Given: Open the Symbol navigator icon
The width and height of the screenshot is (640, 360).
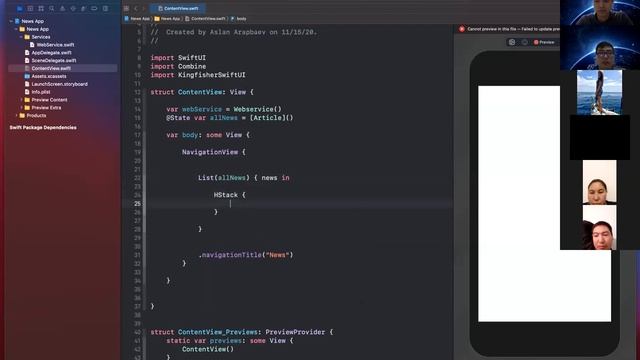Looking at the screenshot, I should click(41, 8).
